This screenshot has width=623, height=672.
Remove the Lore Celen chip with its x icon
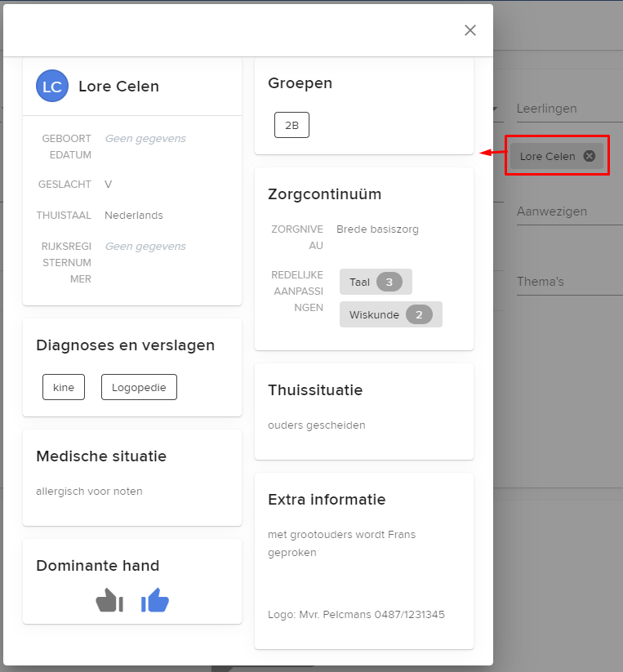[590, 156]
